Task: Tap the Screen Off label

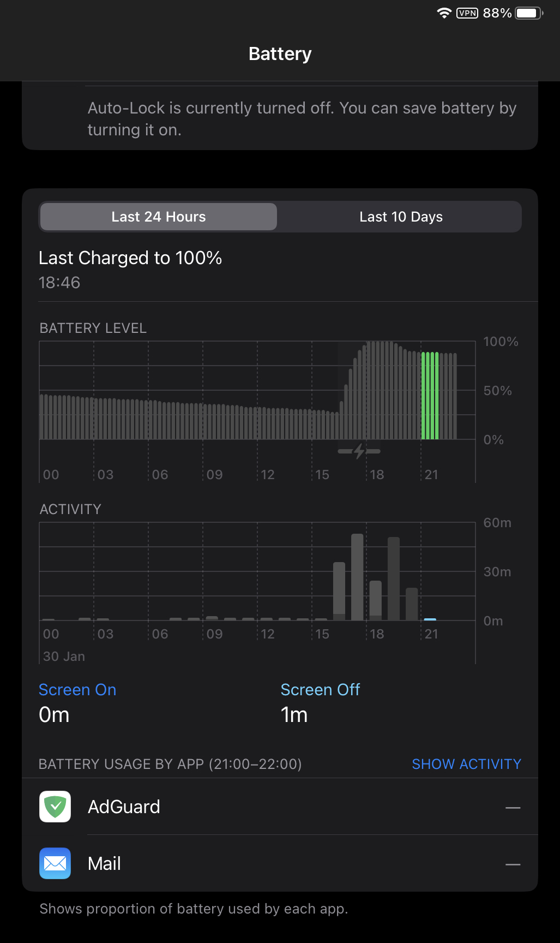Action: point(320,690)
